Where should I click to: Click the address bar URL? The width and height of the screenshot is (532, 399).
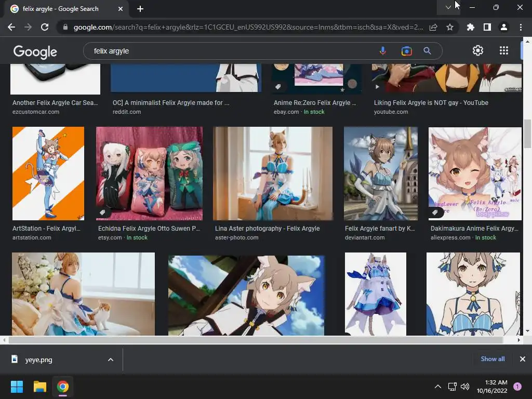[248, 27]
